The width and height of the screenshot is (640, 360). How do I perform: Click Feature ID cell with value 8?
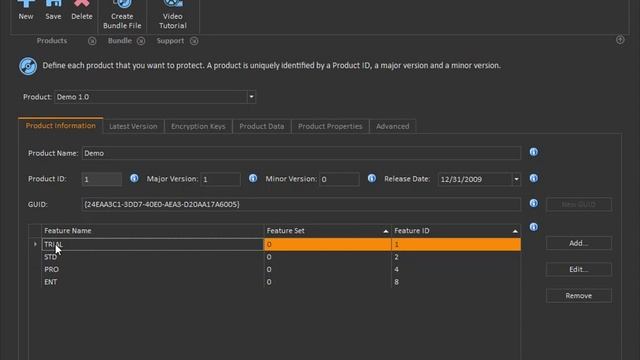coord(456,282)
